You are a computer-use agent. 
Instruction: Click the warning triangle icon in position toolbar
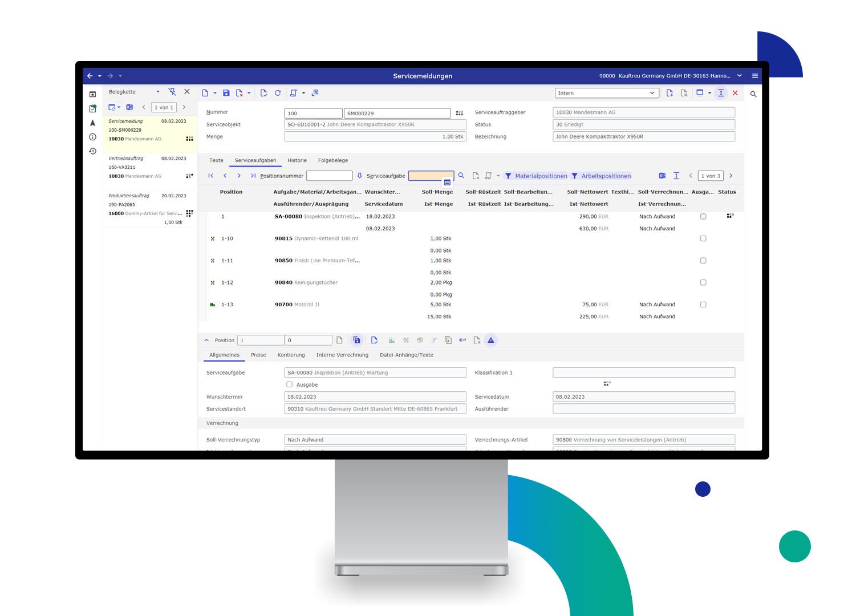pyautogui.click(x=491, y=341)
